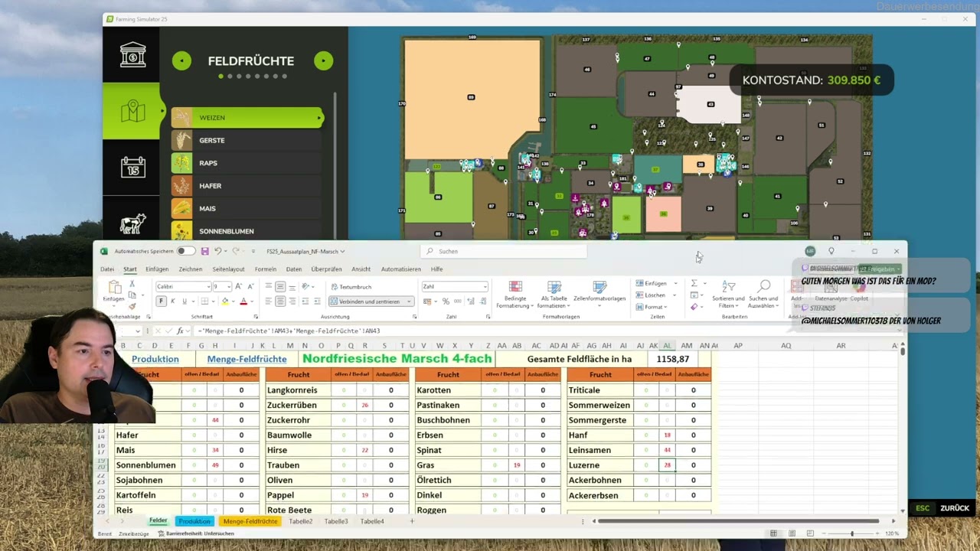Open the font size dropdown showing 9
980x551 pixels.
[x=227, y=287]
